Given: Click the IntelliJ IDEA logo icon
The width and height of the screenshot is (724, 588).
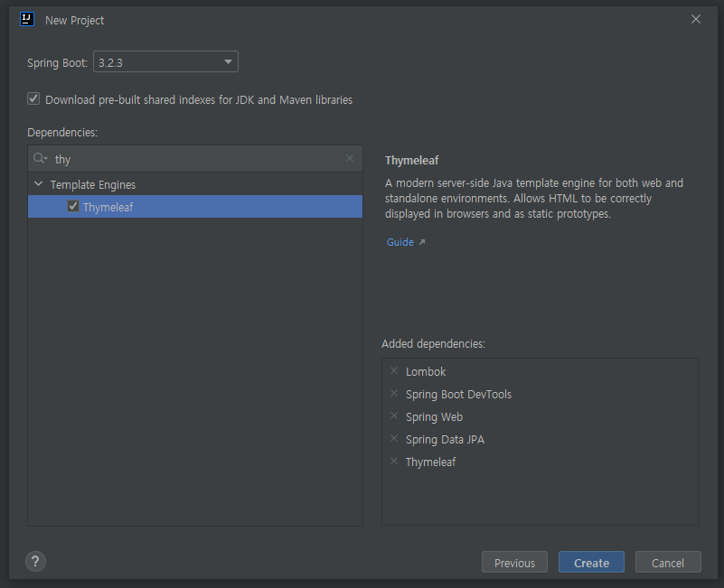Looking at the screenshot, I should (x=27, y=19).
